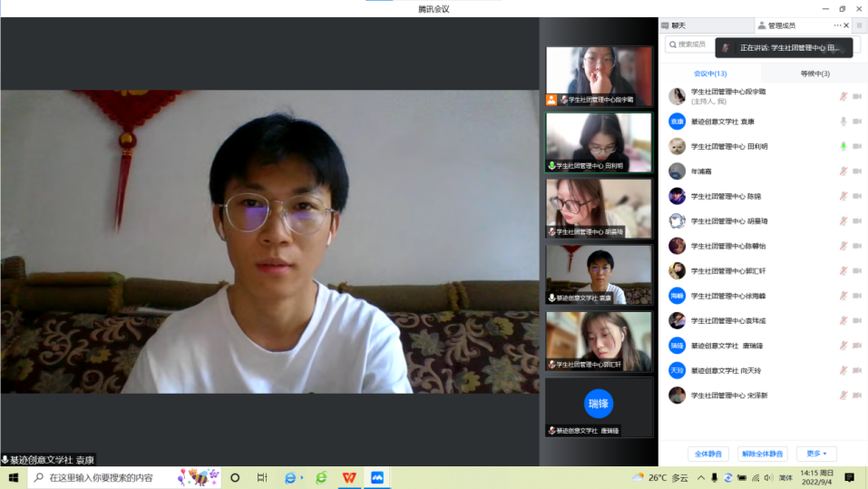Viewport: 868px width, 489px height.
Task: Toggle microphone for 学生社团管理中心 田莉明
Action: (x=844, y=146)
